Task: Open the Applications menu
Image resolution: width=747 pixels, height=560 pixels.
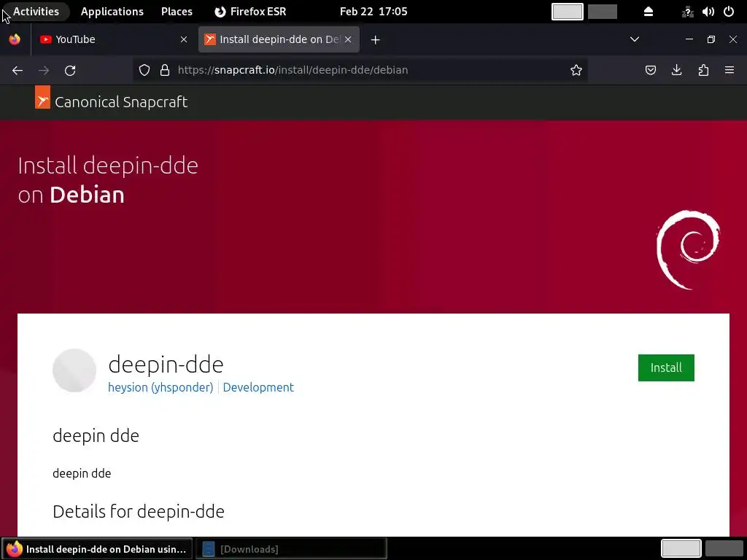Action: click(x=112, y=12)
